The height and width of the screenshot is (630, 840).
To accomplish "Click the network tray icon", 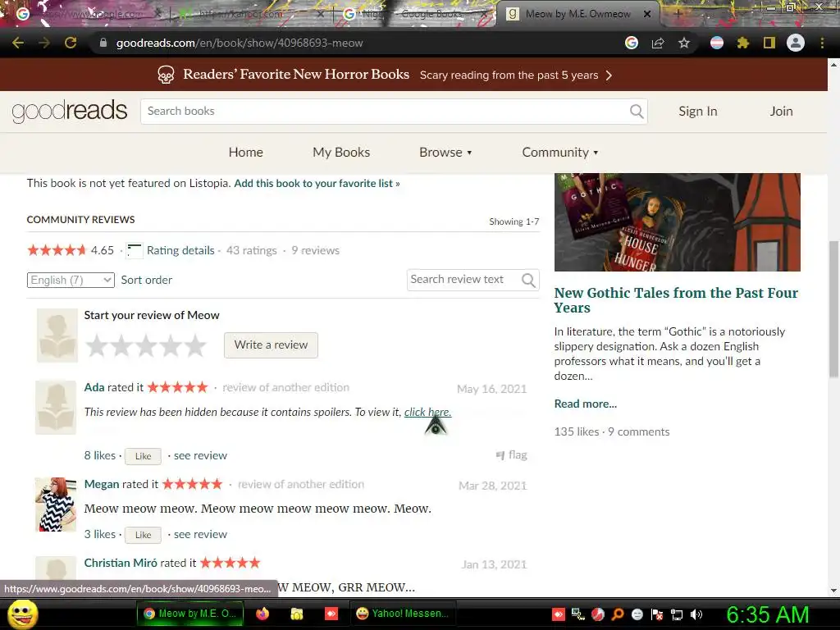I will pos(677,614).
